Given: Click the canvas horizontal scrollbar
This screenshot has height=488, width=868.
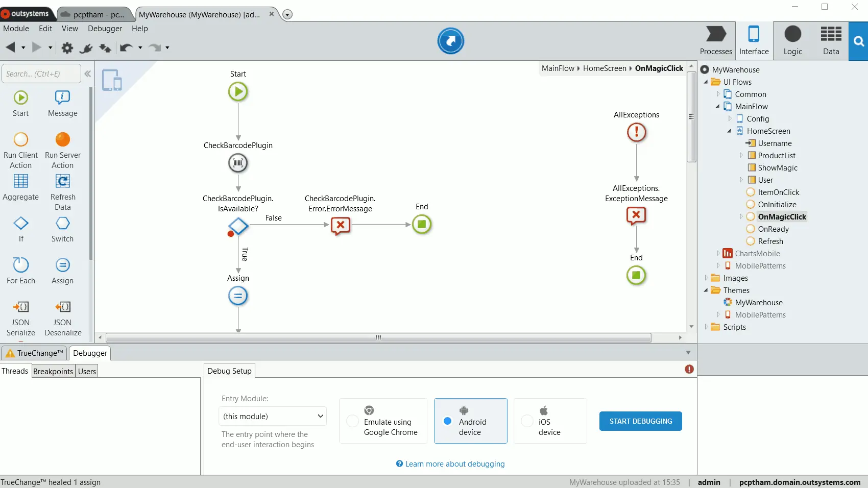Looking at the screenshot, I should (378, 337).
